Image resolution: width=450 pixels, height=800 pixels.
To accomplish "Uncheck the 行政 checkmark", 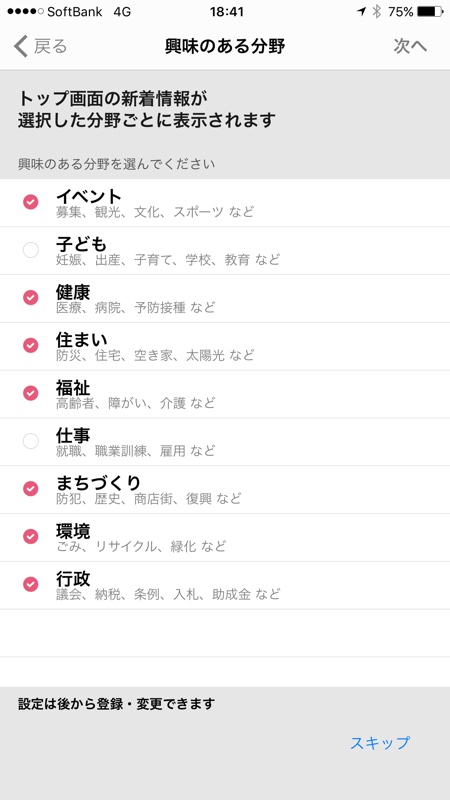I will pos(31,584).
